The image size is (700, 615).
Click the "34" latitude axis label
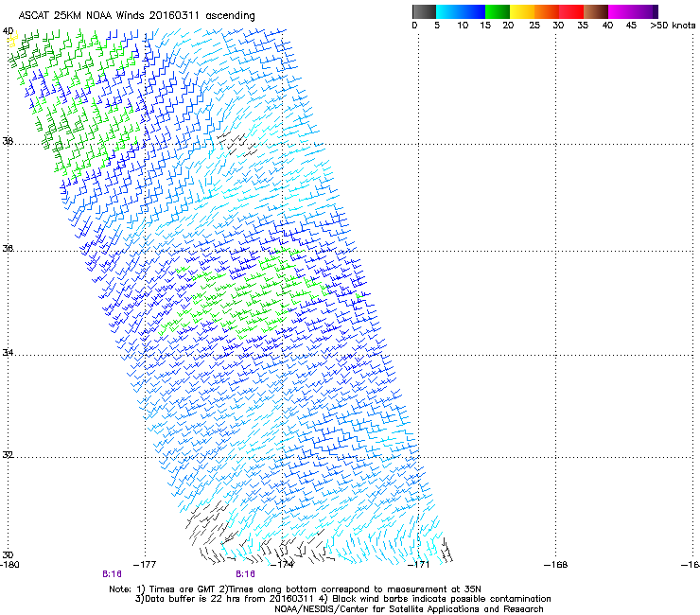click(x=8, y=353)
